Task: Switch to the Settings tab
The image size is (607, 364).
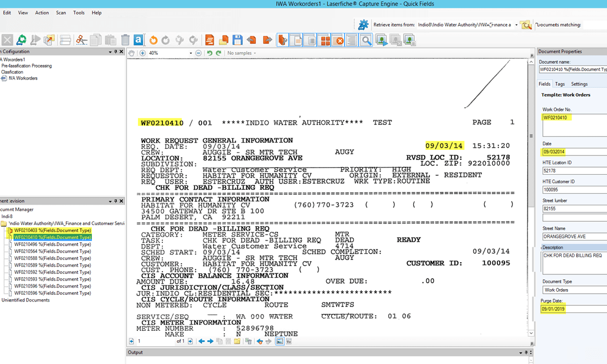Action: pyautogui.click(x=579, y=84)
